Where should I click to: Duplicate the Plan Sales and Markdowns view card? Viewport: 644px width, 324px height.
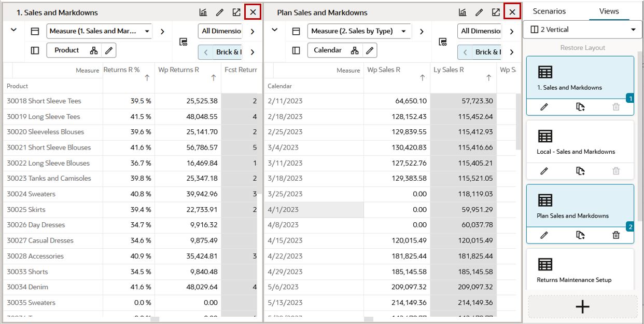580,235
